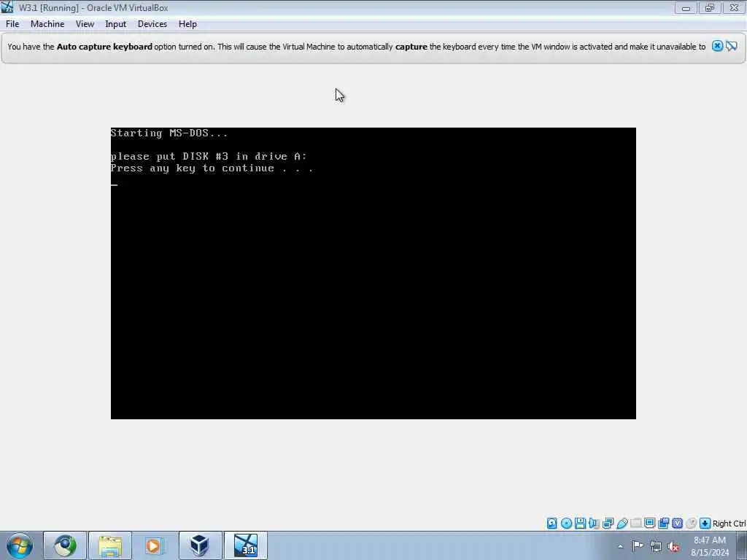
Task: Open the Chrome browser from taskbar
Action: coord(65,545)
